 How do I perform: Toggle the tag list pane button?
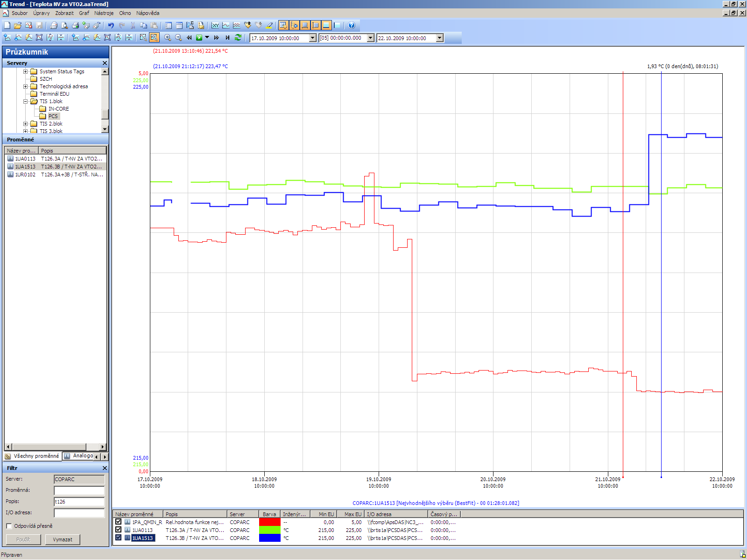coord(326,25)
